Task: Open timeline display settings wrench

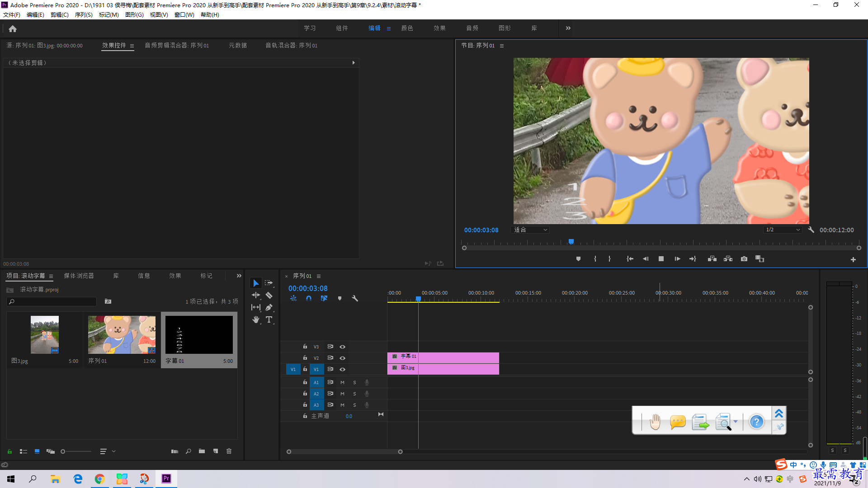Action: (355, 298)
